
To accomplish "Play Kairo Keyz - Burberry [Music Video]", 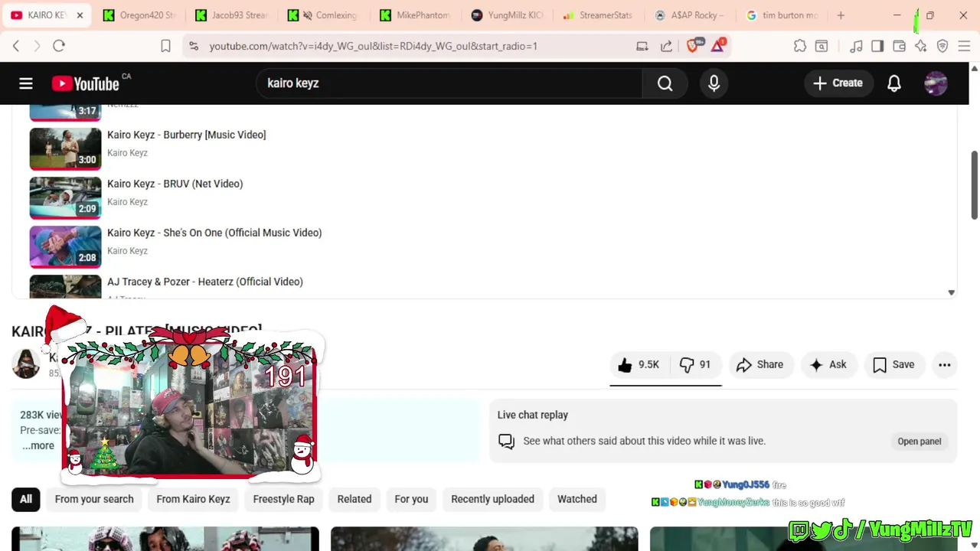I will coord(186,135).
